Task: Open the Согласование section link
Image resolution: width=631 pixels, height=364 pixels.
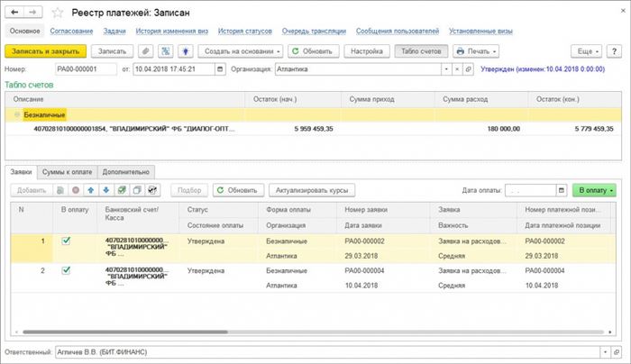Action: tap(71, 31)
